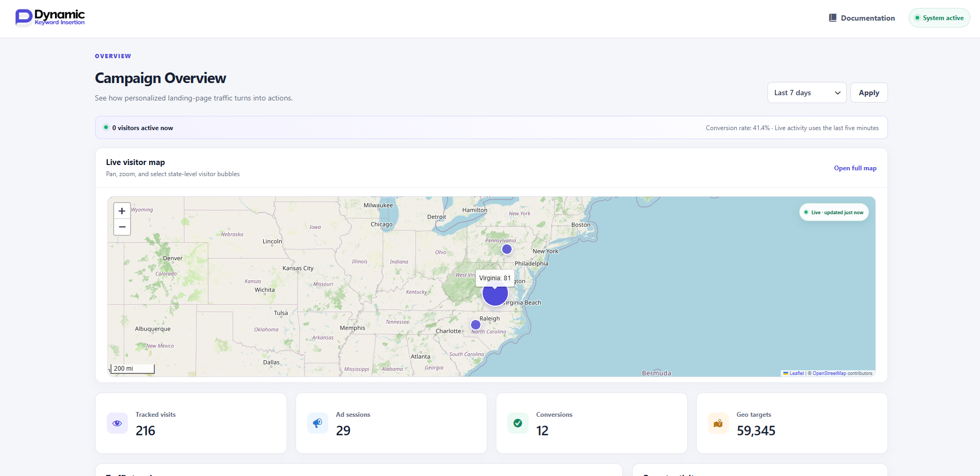This screenshot has width=980, height=476.
Task: Click the Ad sessions megaphone icon
Action: click(318, 423)
